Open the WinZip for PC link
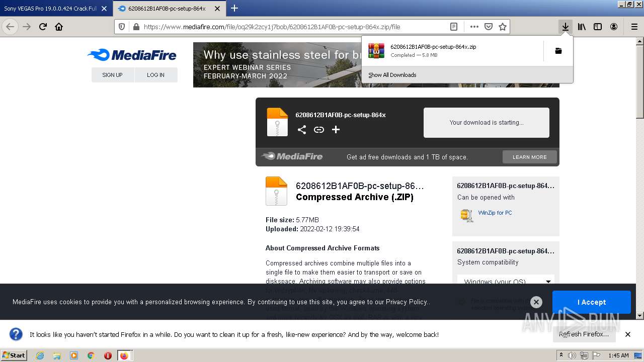Image resolution: width=644 pixels, height=362 pixels. coord(495,213)
